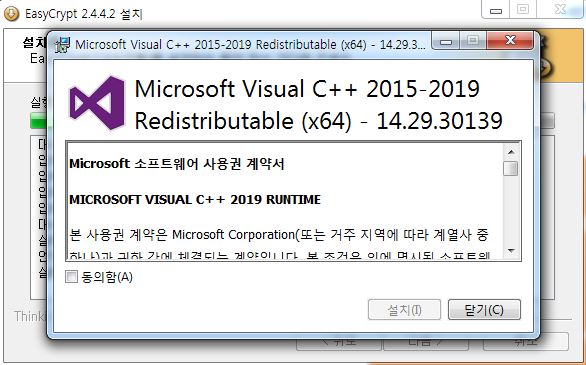Minimize the Visual C++ Redistributable dialog
Image resolution: width=586 pixels, height=365 pixels.
click(x=445, y=41)
